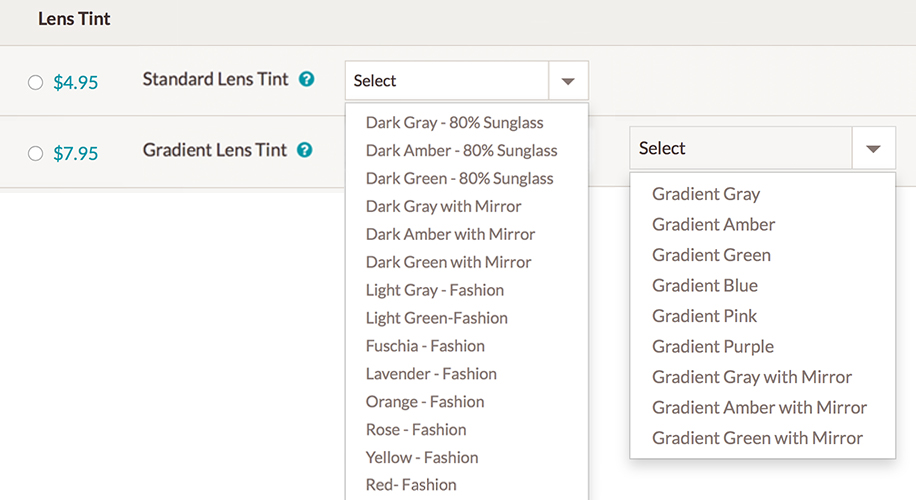Click the Gradient tint Select field
The image size is (916, 500).
coord(741,148)
